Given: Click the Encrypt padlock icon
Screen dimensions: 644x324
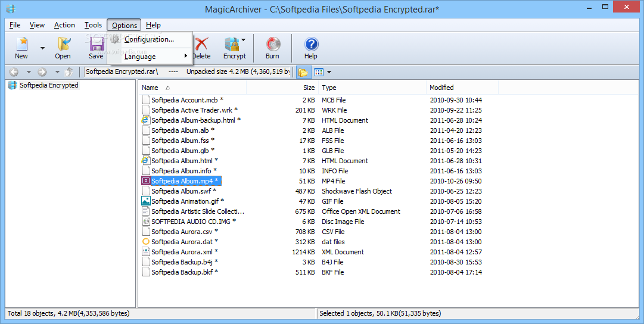Looking at the screenshot, I should point(232,44).
